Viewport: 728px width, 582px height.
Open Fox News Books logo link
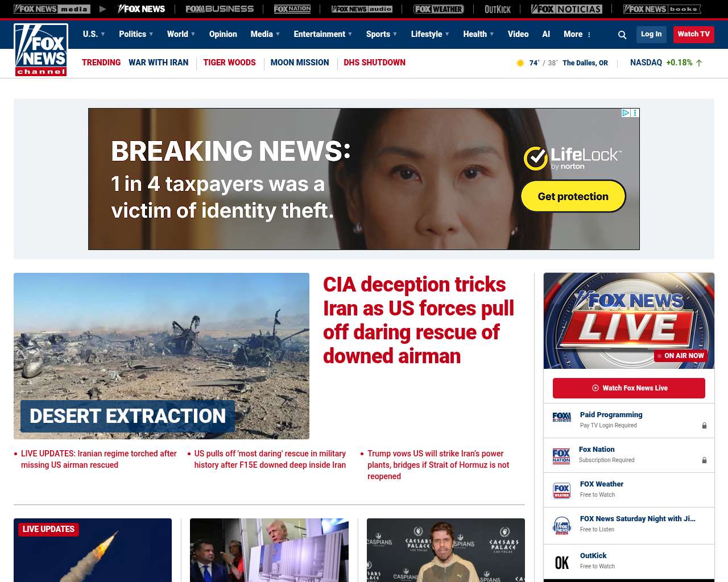click(x=662, y=9)
